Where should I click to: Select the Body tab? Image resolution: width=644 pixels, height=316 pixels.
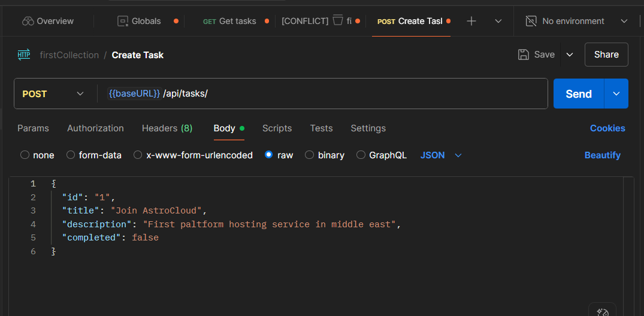point(228,128)
